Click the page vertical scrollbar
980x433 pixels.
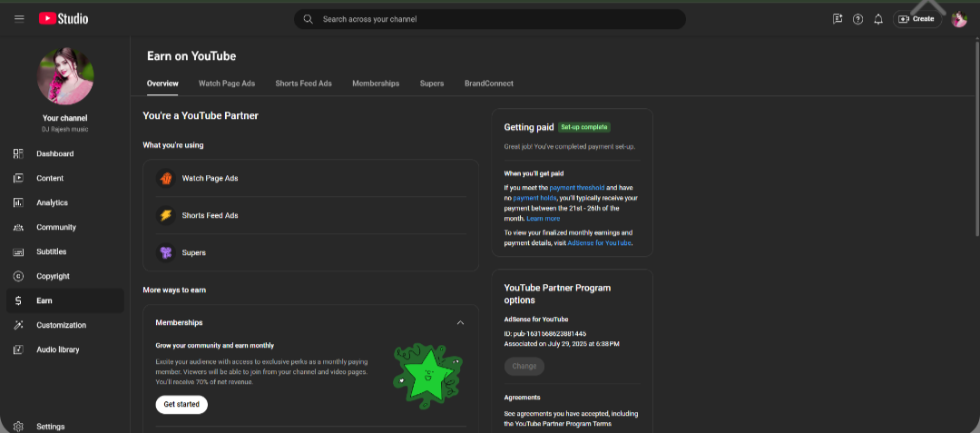click(977, 137)
